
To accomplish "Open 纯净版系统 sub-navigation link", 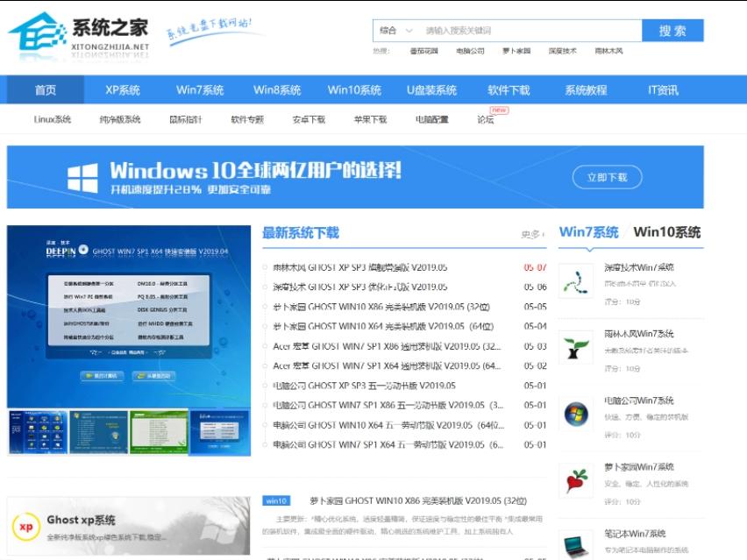I will pos(120,119).
